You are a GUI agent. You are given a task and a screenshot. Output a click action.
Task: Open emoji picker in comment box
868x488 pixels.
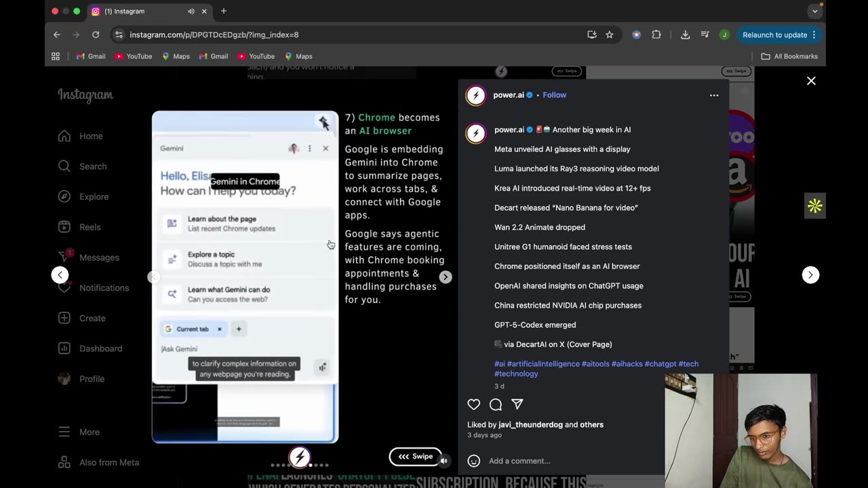tap(474, 461)
